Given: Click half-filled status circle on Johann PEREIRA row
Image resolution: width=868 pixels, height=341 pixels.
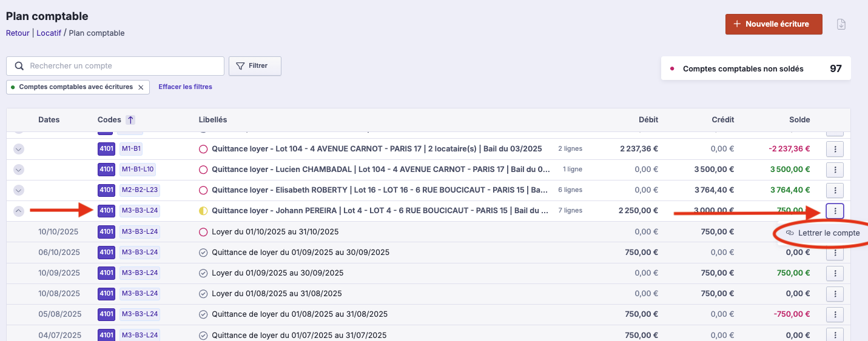Looking at the screenshot, I should [x=203, y=211].
